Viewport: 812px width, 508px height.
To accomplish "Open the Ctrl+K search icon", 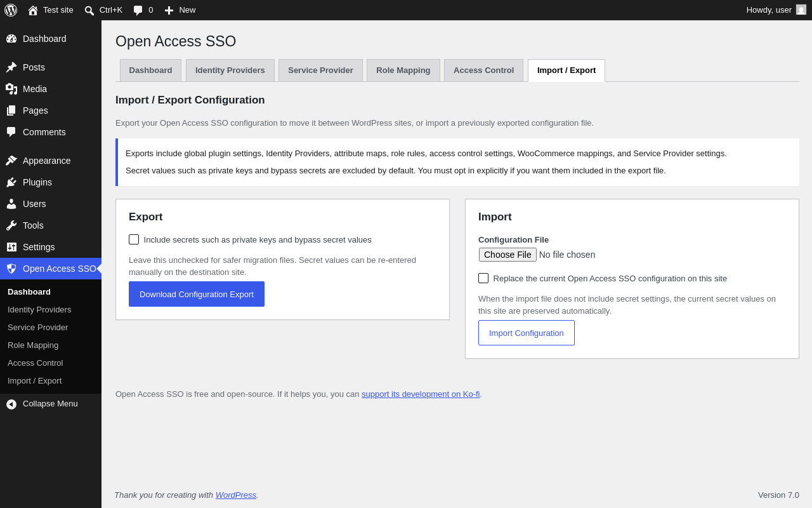I will click(x=89, y=10).
